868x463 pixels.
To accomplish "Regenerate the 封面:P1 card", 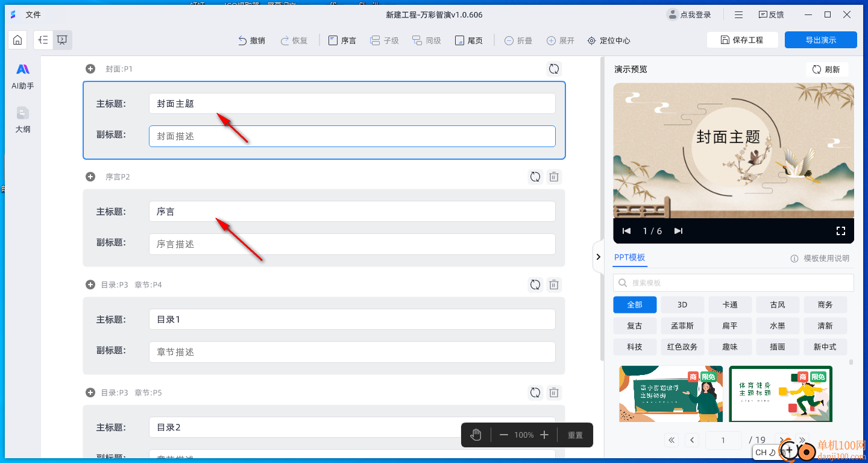I will click(553, 69).
